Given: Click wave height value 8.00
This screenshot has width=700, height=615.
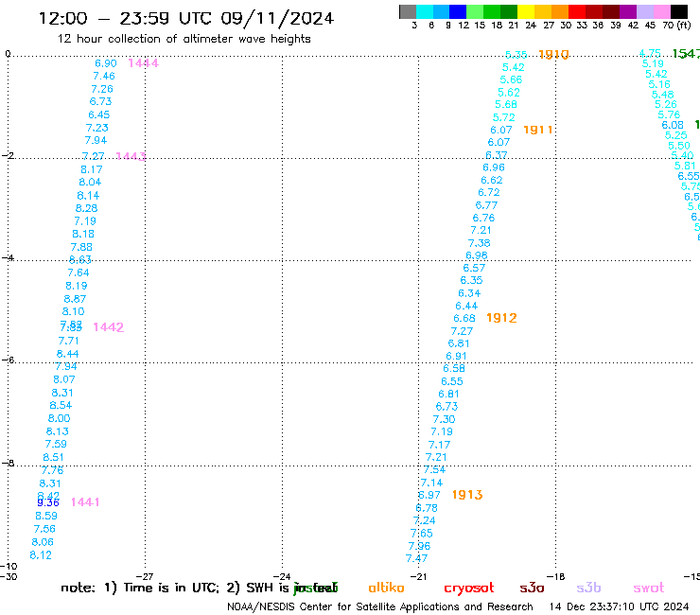Looking at the screenshot, I should (x=60, y=418).
